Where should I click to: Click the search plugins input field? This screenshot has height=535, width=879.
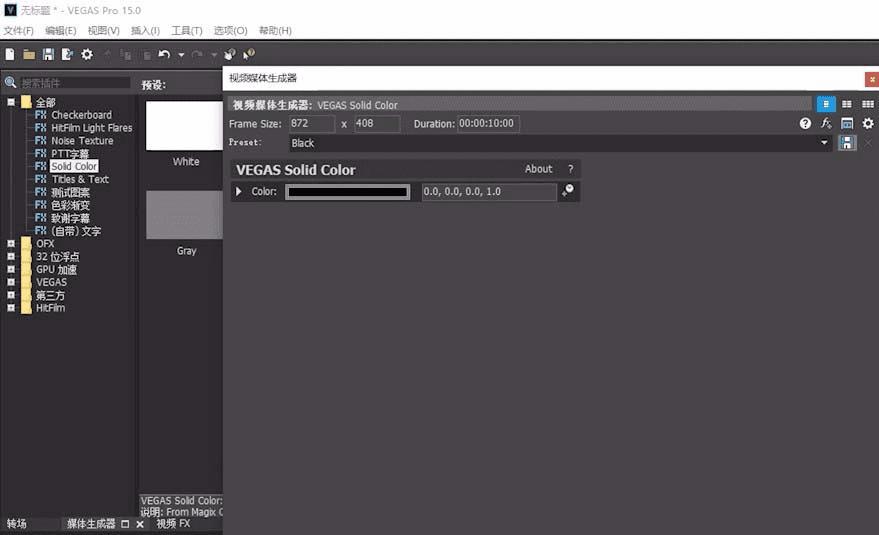click(75, 83)
